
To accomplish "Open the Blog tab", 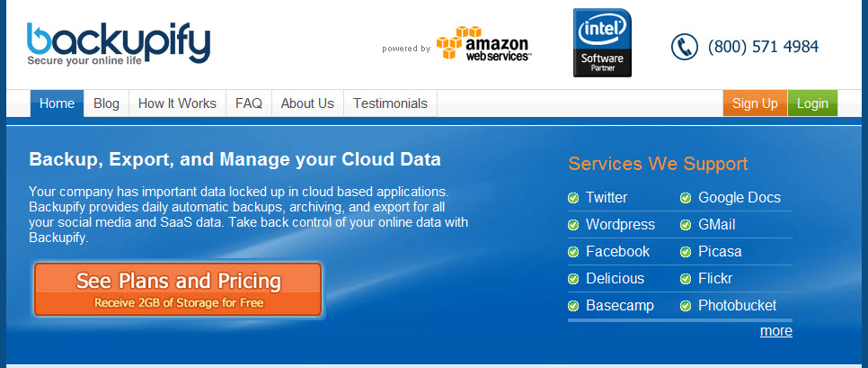I will pos(106,103).
